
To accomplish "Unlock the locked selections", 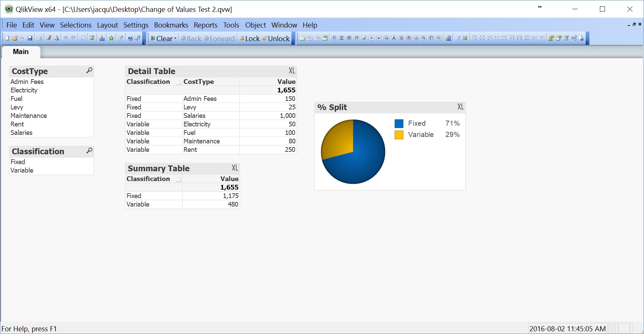I will (276, 39).
